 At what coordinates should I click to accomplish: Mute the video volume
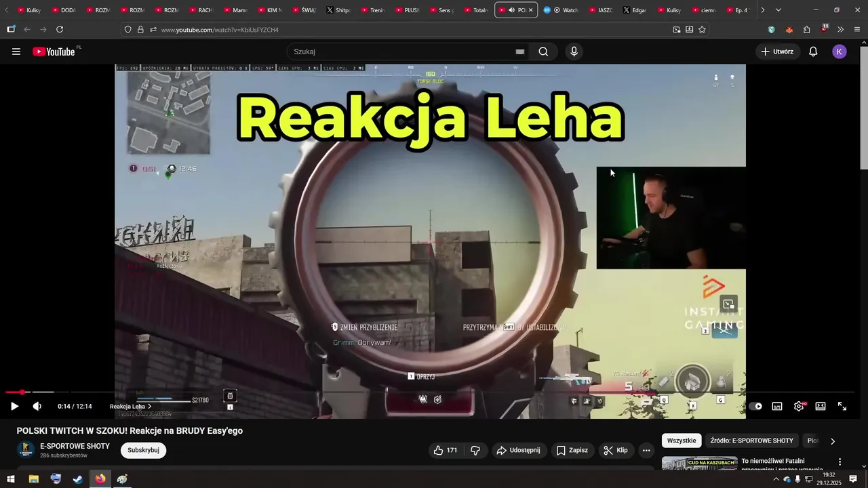click(x=37, y=406)
